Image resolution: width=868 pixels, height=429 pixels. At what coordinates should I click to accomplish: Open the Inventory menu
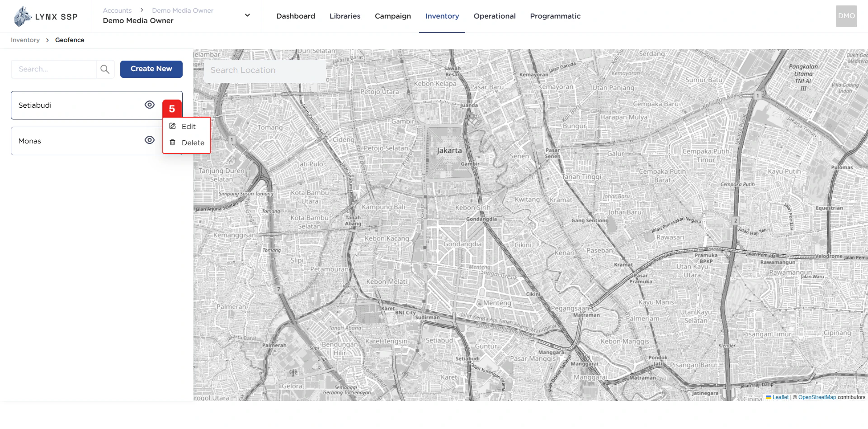(x=442, y=16)
